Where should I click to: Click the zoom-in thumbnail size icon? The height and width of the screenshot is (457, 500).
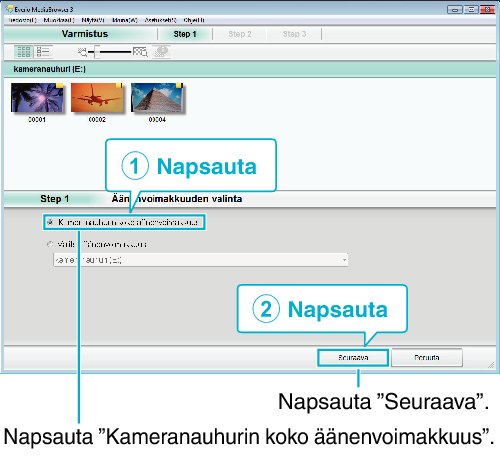(140, 52)
